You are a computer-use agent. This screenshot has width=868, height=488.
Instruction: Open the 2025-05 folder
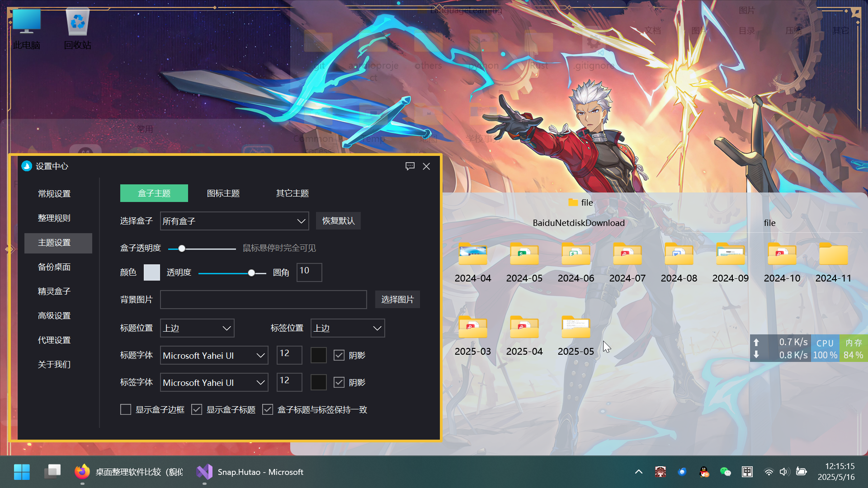pyautogui.click(x=576, y=336)
